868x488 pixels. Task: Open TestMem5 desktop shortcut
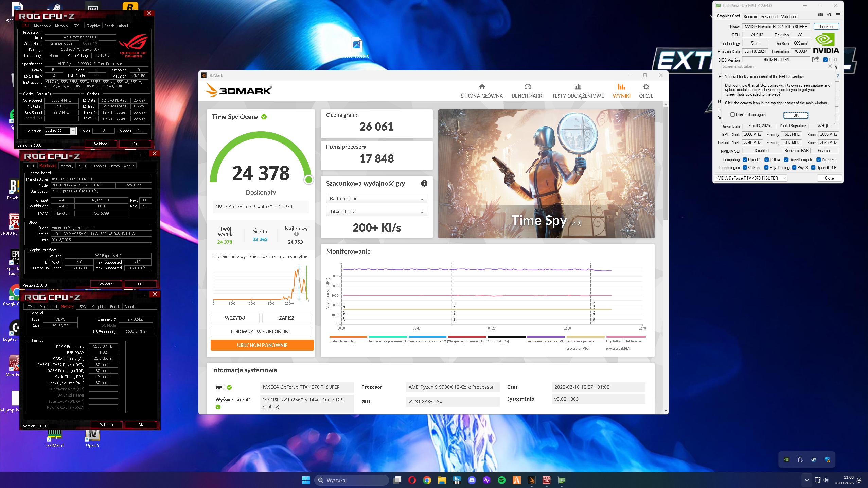tap(55, 438)
